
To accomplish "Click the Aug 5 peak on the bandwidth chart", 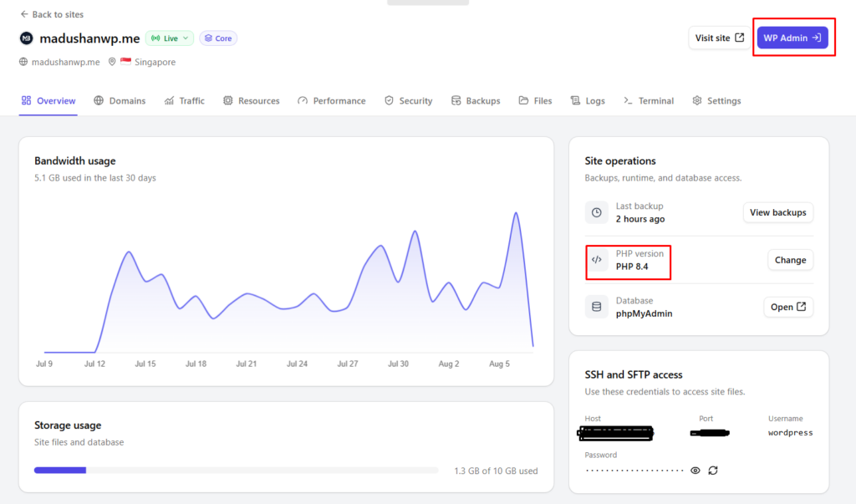I will point(516,213).
